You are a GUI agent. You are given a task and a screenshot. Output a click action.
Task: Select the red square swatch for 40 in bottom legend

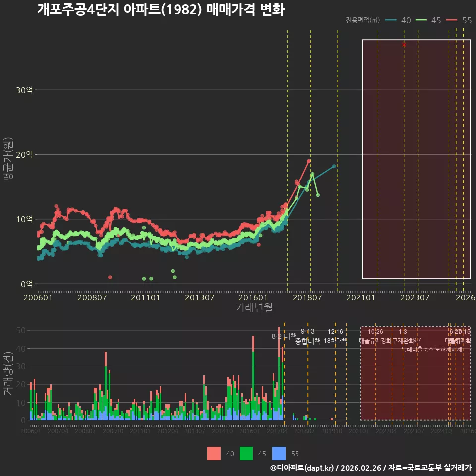pos(214,454)
